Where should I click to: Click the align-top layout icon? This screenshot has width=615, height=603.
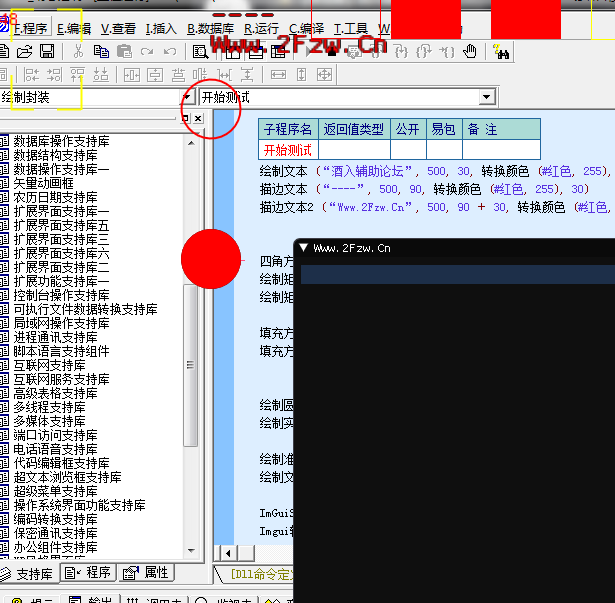click(x=77, y=75)
